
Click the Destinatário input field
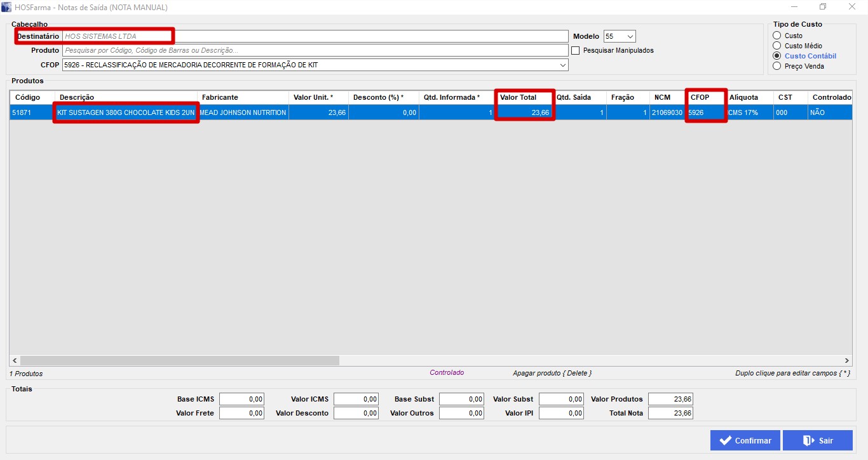coord(315,36)
